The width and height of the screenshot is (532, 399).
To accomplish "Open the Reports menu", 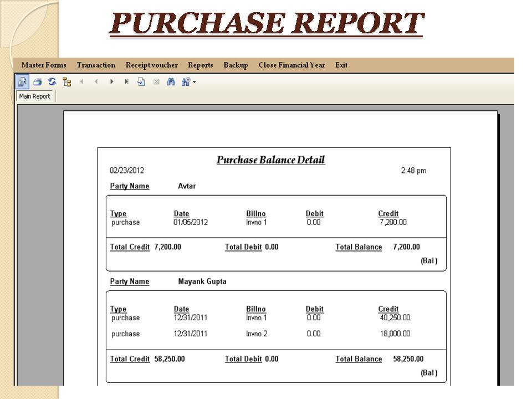I will point(201,65).
